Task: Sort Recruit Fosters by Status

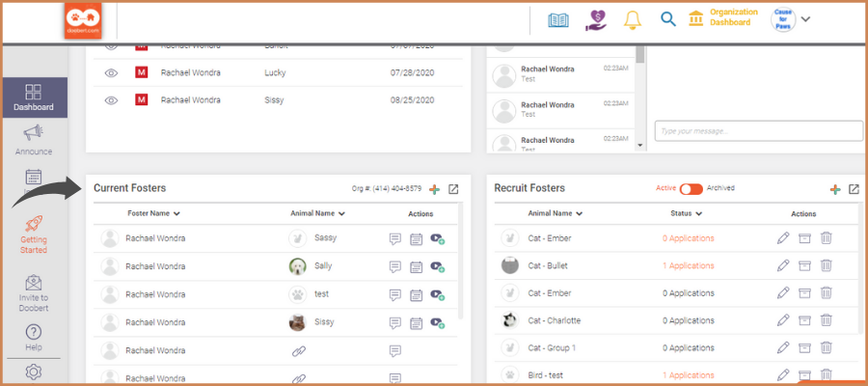Action: click(x=686, y=213)
